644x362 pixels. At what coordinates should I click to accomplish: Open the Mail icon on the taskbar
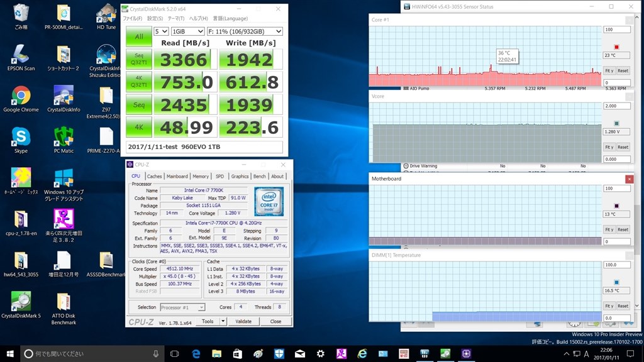click(x=300, y=353)
